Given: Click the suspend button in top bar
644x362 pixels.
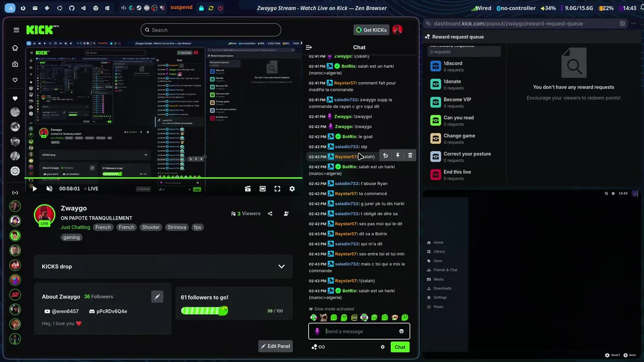Looking at the screenshot, I should click(x=181, y=8).
